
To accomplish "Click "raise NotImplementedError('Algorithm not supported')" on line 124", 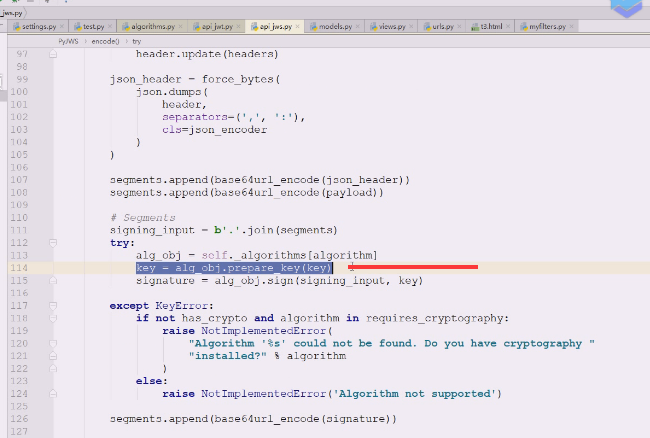I will tap(332, 394).
